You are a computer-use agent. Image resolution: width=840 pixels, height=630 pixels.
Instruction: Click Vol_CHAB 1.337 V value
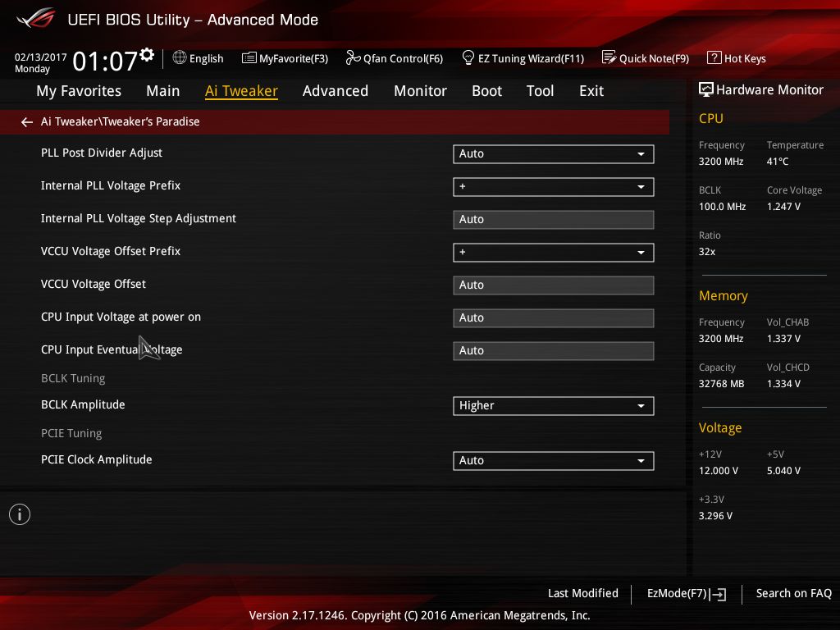click(783, 339)
